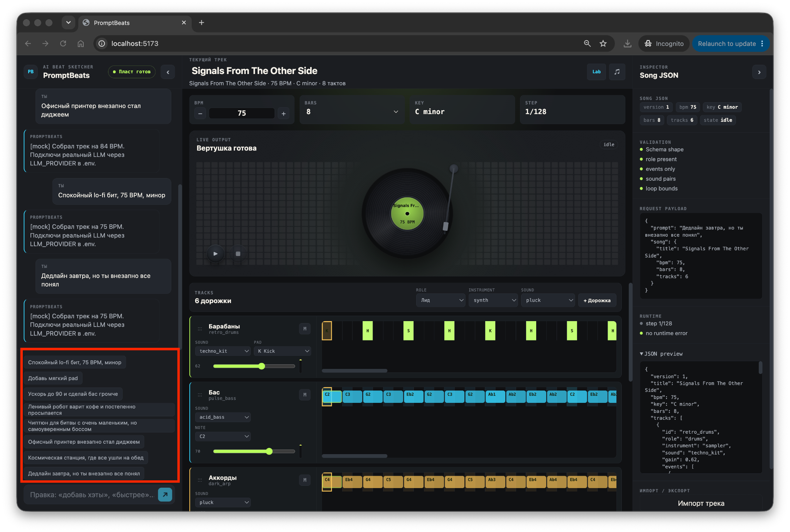Screen dimensions: 790x532
Task: Toggle the Lab mode button
Action: 596,72
